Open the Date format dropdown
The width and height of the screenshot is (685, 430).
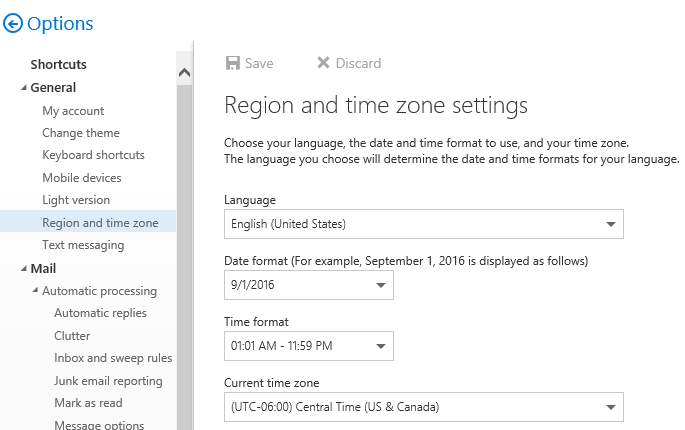pos(380,286)
